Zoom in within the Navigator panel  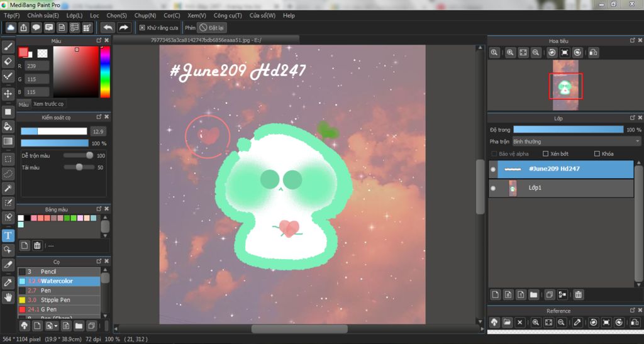click(x=510, y=53)
